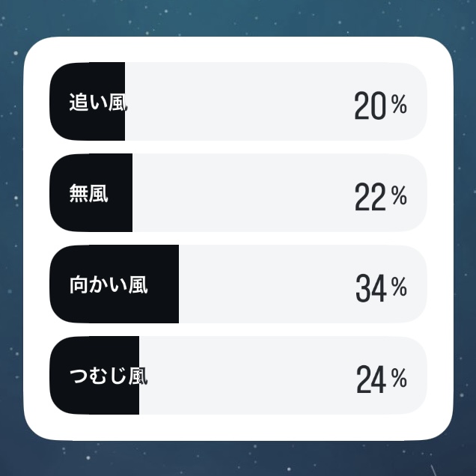
Task: Click the percent sign beside 34
Action: point(399,287)
